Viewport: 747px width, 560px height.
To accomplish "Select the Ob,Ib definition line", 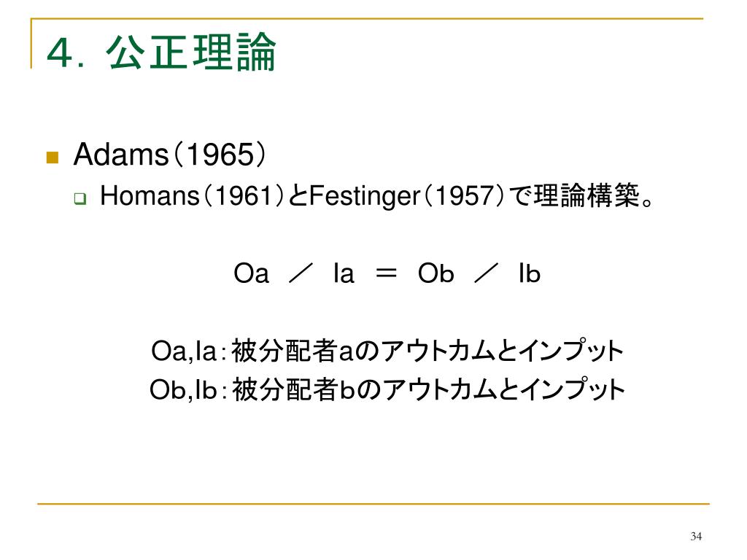I will (387, 389).
